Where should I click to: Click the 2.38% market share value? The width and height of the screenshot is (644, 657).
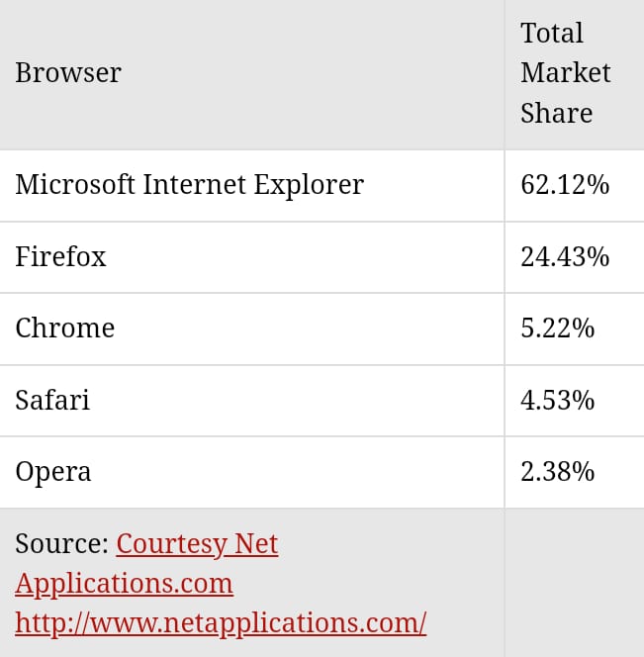[557, 472]
